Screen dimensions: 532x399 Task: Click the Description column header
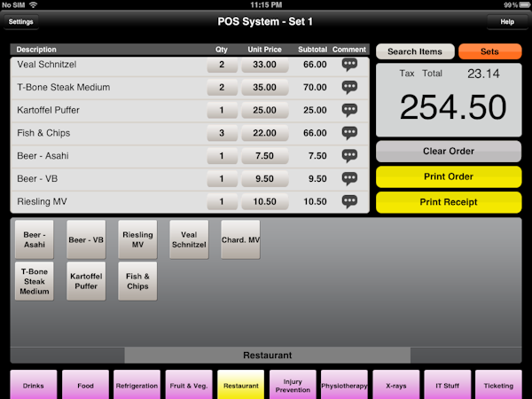click(36, 50)
